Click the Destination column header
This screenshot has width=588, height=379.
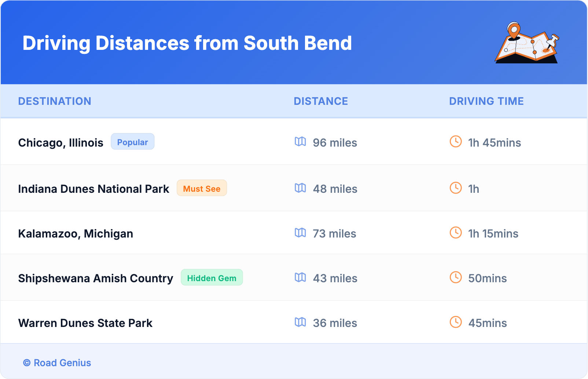click(x=55, y=101)
